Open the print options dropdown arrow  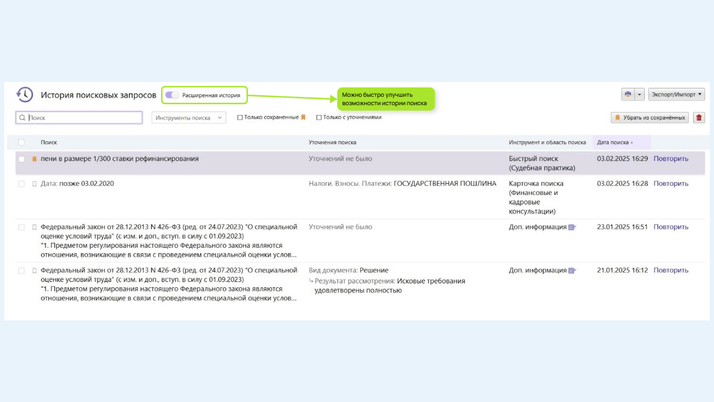(639, 94)
